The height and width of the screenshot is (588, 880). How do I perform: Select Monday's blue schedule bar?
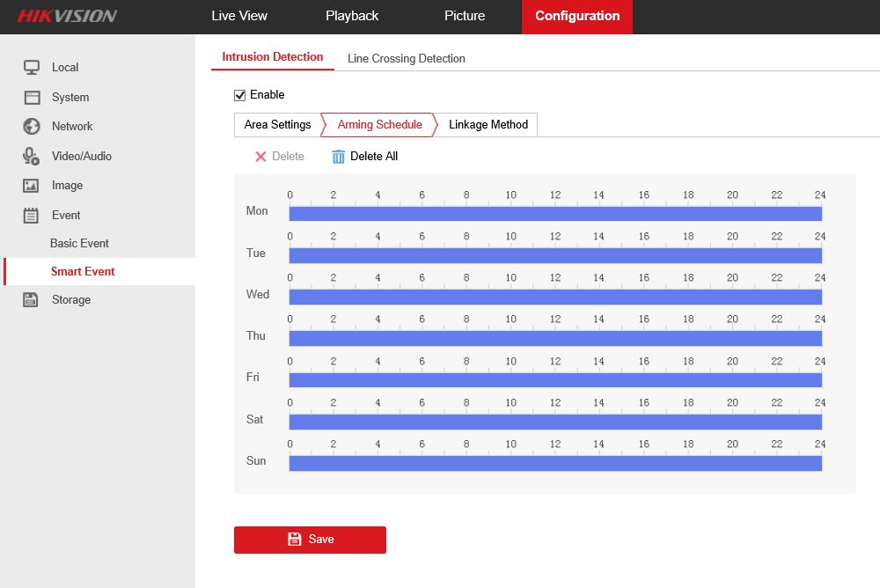click(x=555, y=214)
